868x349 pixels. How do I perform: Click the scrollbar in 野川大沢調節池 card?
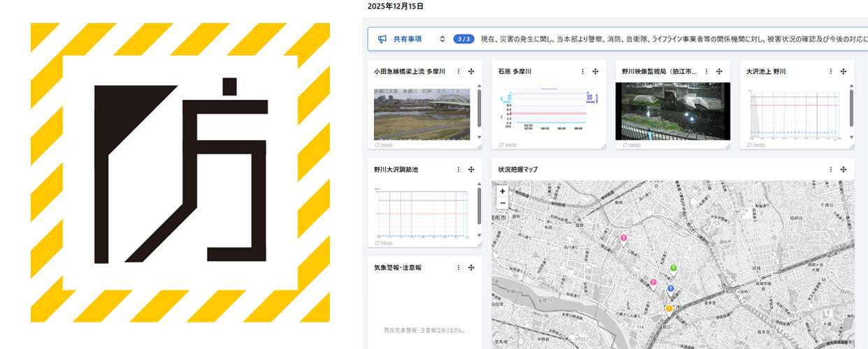479,206
